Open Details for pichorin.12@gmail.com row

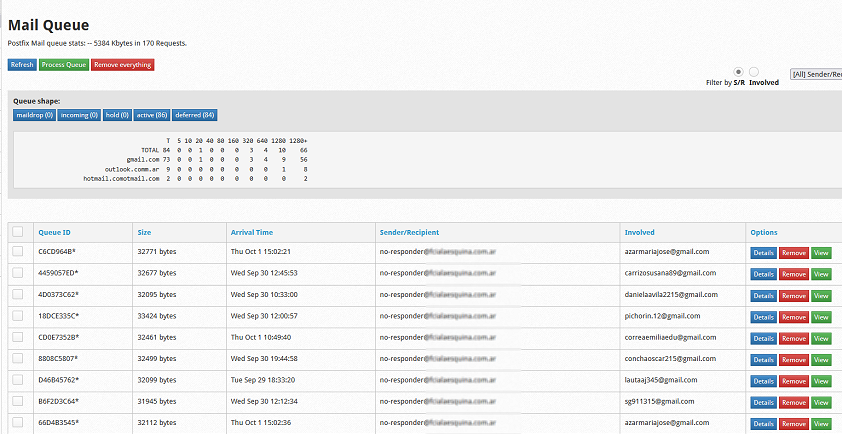[764, 317]
